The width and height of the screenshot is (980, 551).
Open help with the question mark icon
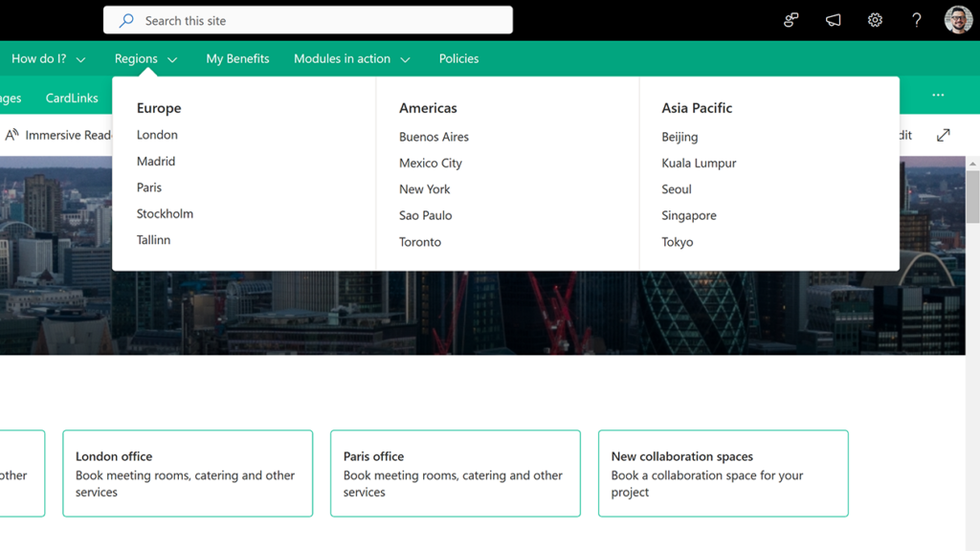pyautogui.click(x=916, y=19)
